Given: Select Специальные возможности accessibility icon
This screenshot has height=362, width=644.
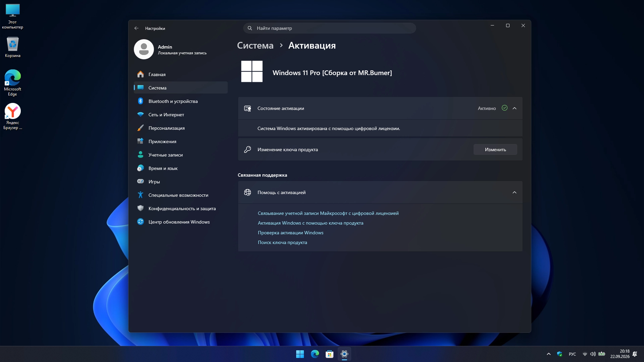Looking at the screenshot, I should [140, 195].
